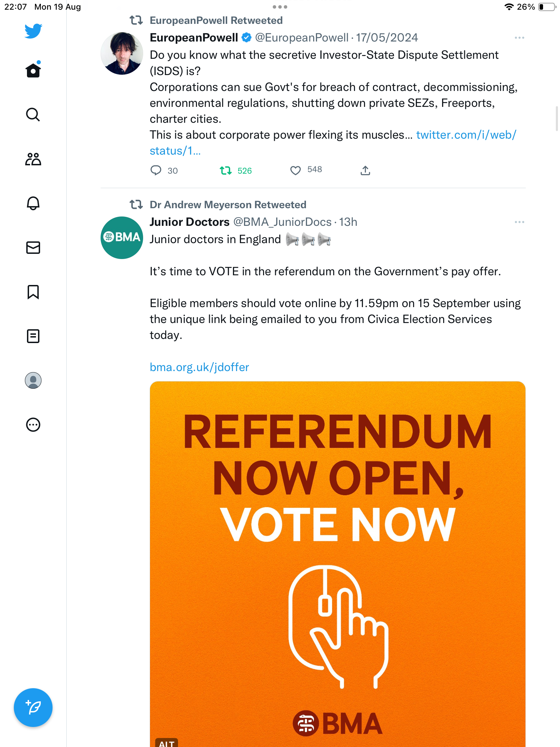Go to Home feed icon in sidebar

pos(33,70)
